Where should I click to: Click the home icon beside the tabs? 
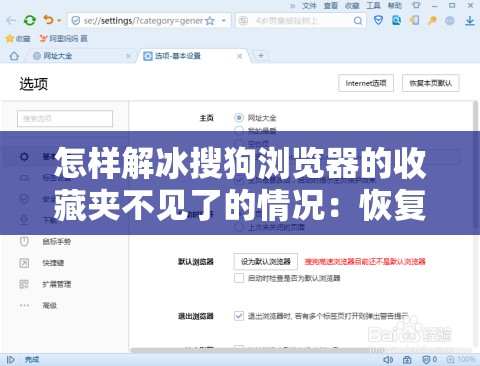point(14,56)
